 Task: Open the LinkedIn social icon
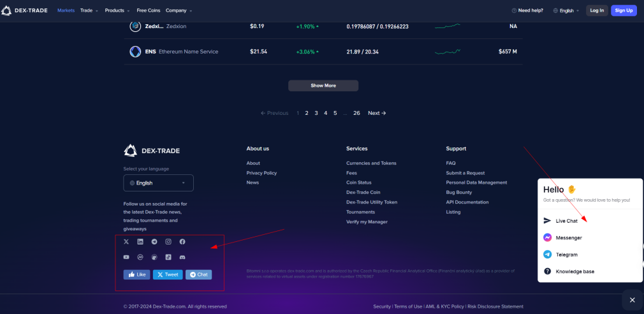pos(140,242)
